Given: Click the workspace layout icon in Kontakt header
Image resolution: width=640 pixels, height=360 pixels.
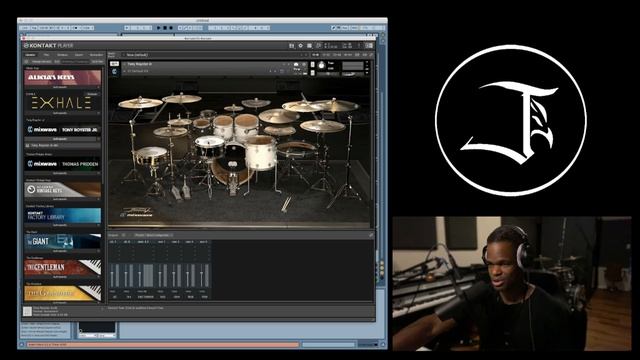Looking at the screenshot, I should pyautogui.click(x=309, y=46).
